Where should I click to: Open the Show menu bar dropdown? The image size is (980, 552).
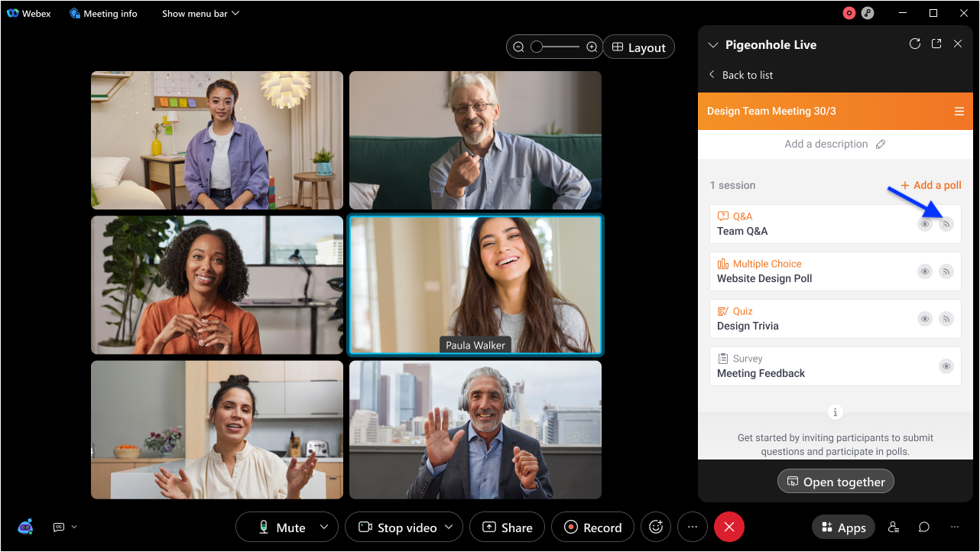pyautogui.click(x=200, y=14)
